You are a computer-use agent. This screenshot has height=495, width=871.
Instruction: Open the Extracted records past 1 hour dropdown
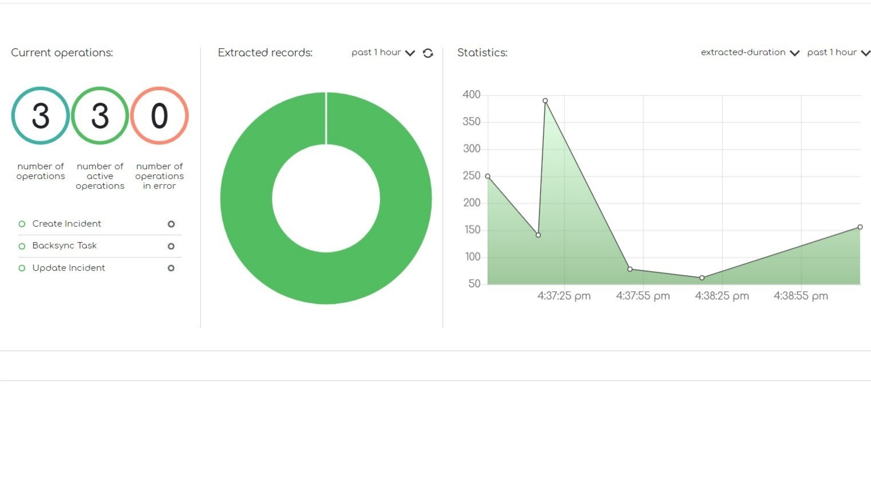click(383, 53)
